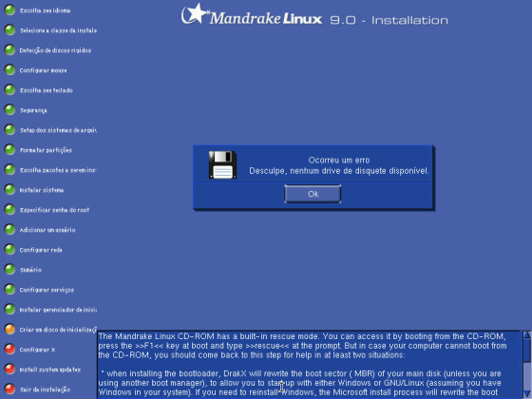Click orange bullet beside Criar um disco
Screen dimensions: 532x399
click(x=9, y=330)
